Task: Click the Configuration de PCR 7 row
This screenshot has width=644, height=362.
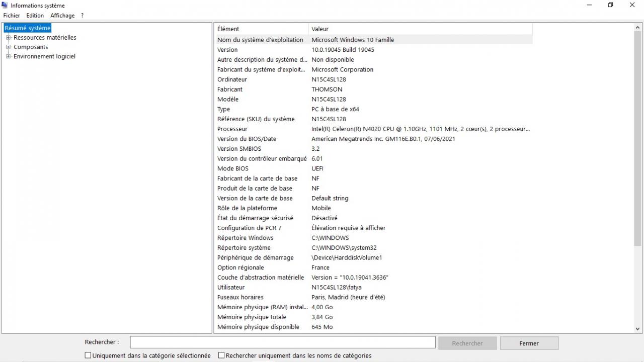Action: point(373,228)
